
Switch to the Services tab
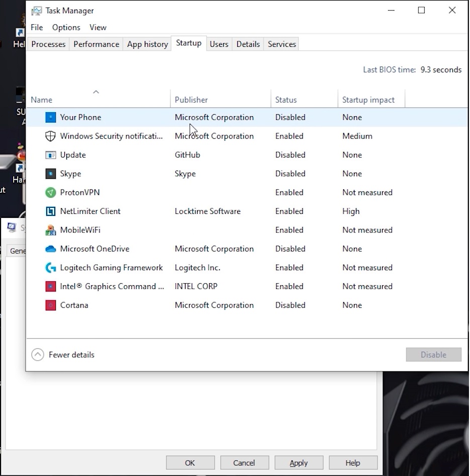(x=281, y=44)
